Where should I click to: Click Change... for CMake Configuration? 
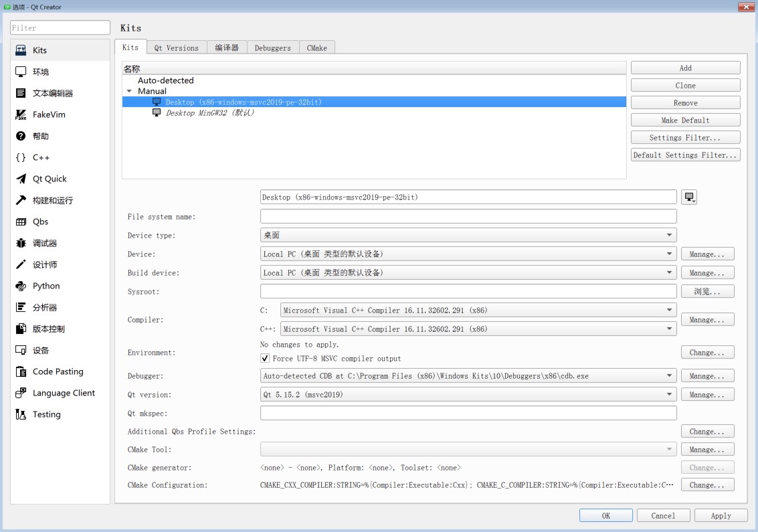(708, 485)
